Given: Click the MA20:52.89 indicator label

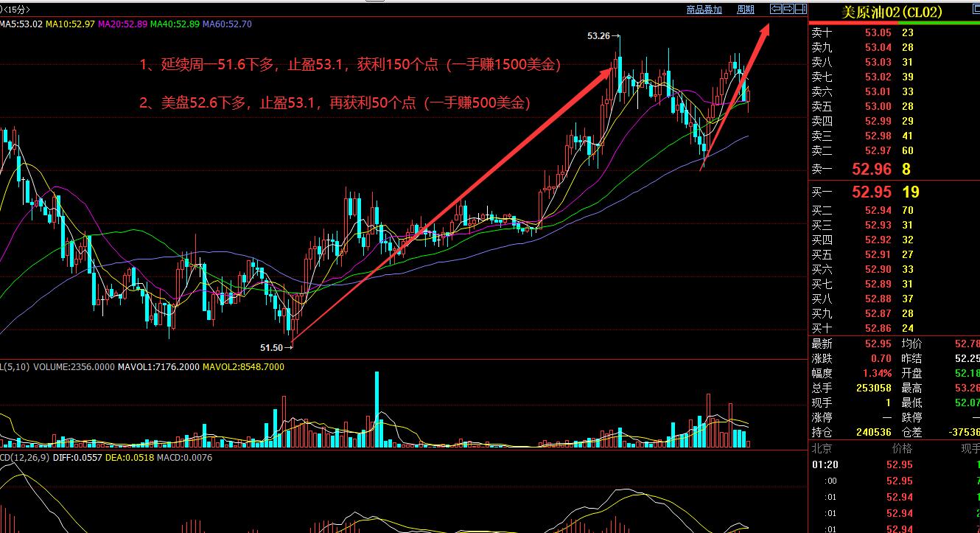Looking at the screenshot, I should (122, 24).
